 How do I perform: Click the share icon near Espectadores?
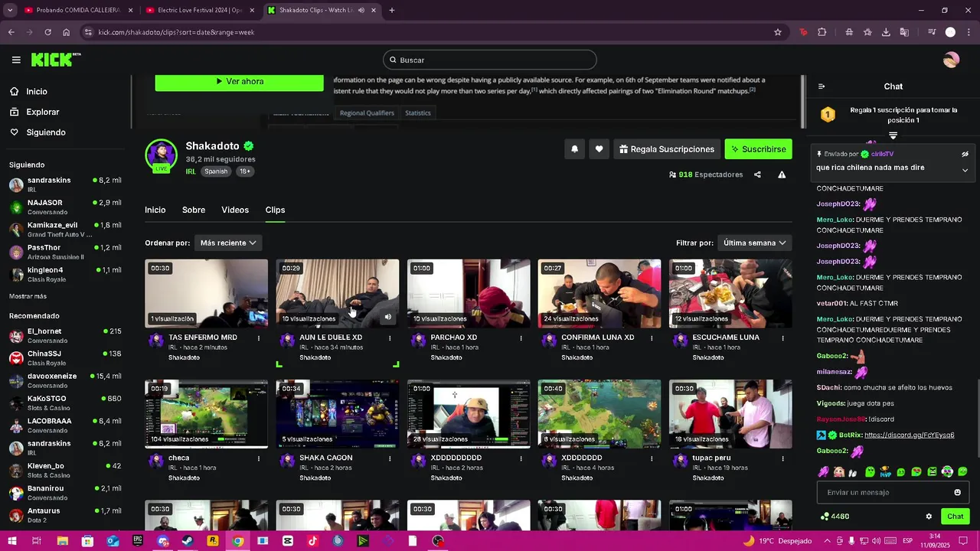click(757, 174)
